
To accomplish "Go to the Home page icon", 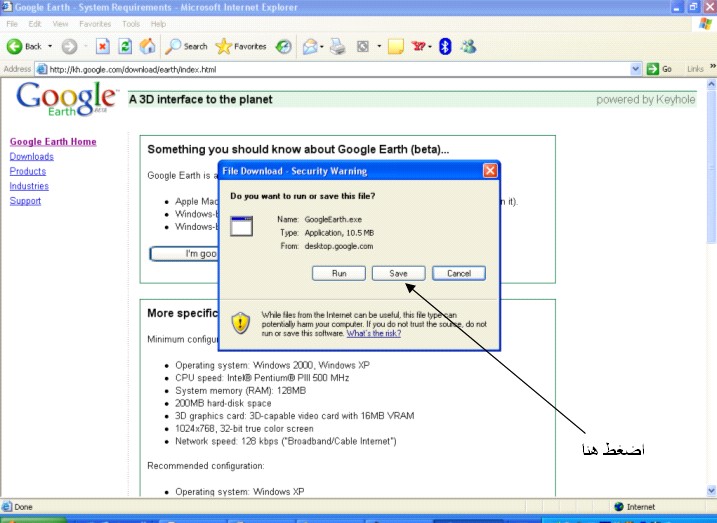I will coord(147,46).
